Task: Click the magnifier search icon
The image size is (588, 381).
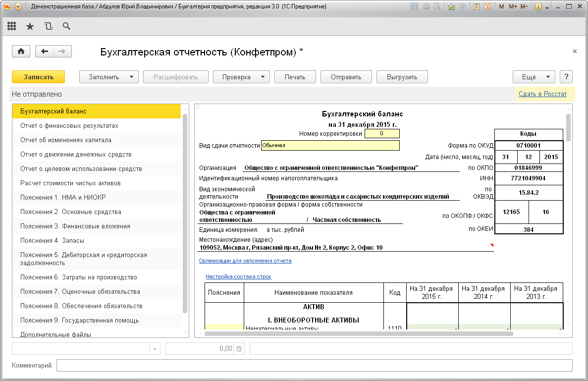Action: (66, 26)
